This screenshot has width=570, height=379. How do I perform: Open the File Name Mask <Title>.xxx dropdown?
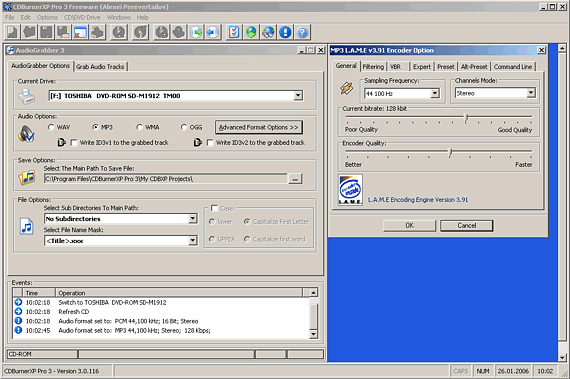pos(193,241)
